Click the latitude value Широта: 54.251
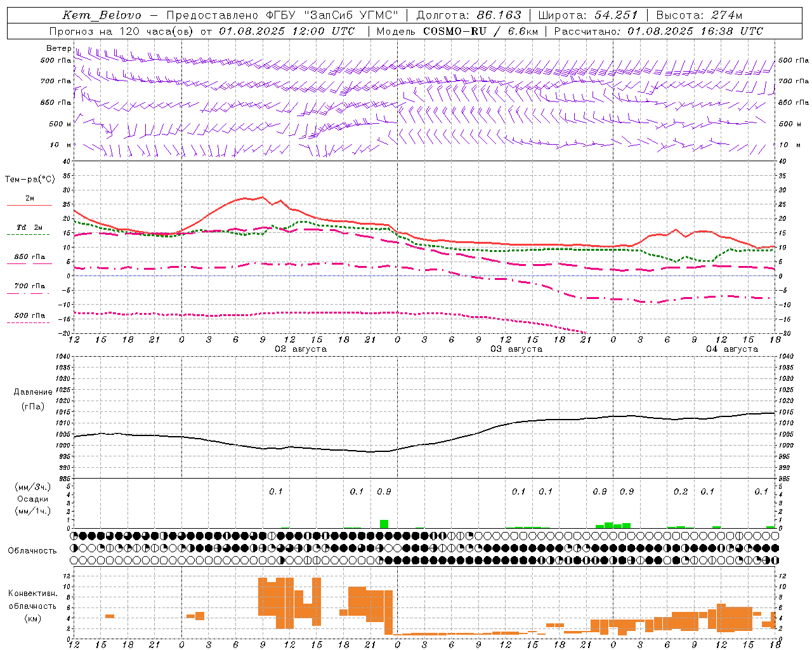This screenshot has width=812, height=650. tap(588, 15)
